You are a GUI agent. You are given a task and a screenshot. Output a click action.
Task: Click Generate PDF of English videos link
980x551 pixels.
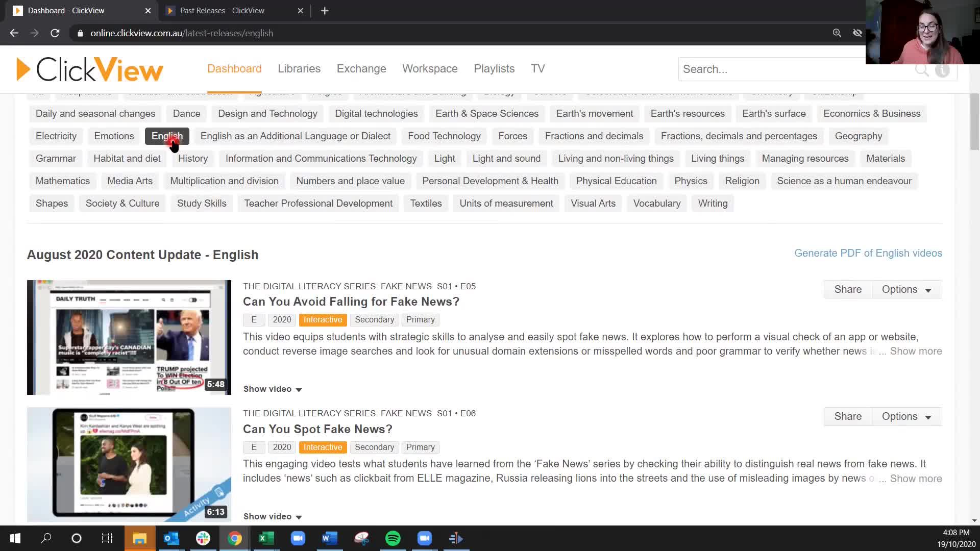click(868, 253)
